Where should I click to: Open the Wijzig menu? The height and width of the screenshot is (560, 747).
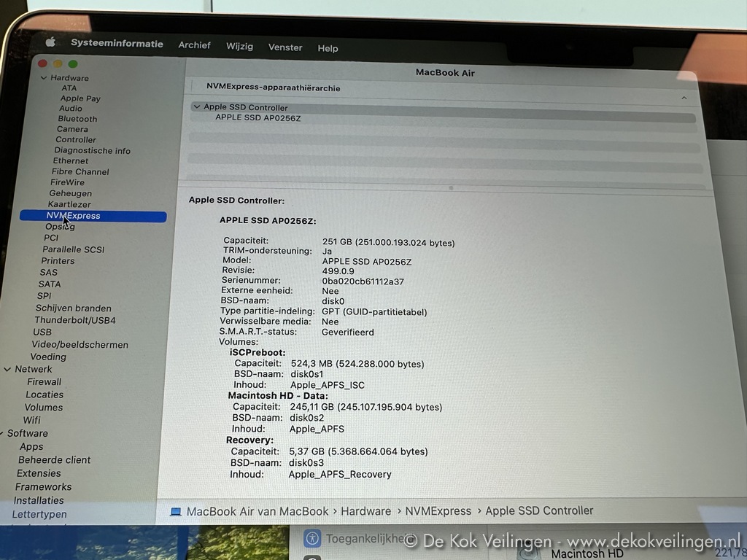click(x=239, y=46)
